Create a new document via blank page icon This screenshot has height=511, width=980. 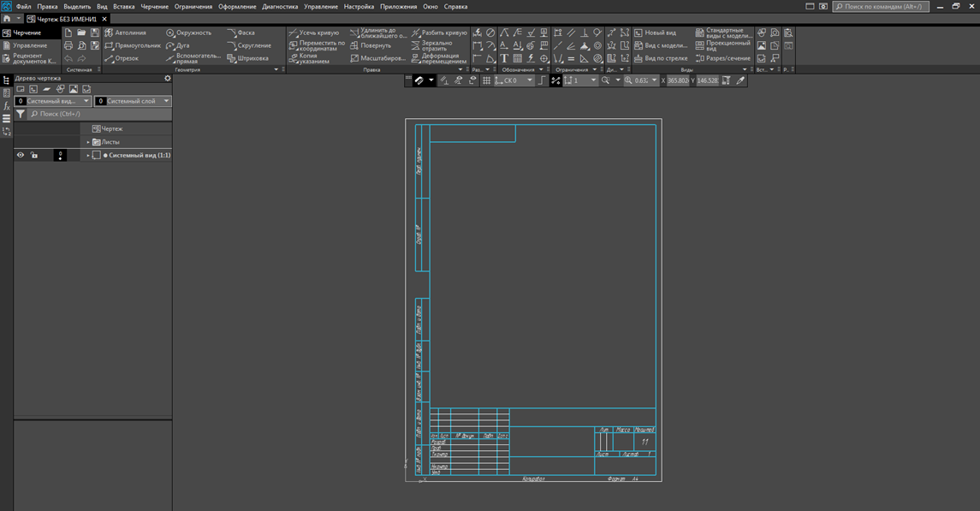[68, 33]
